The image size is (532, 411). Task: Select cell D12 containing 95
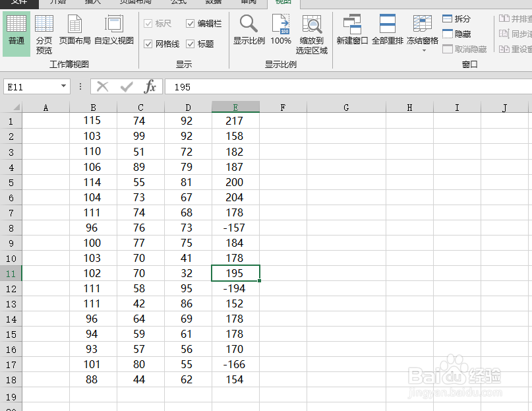189,288
